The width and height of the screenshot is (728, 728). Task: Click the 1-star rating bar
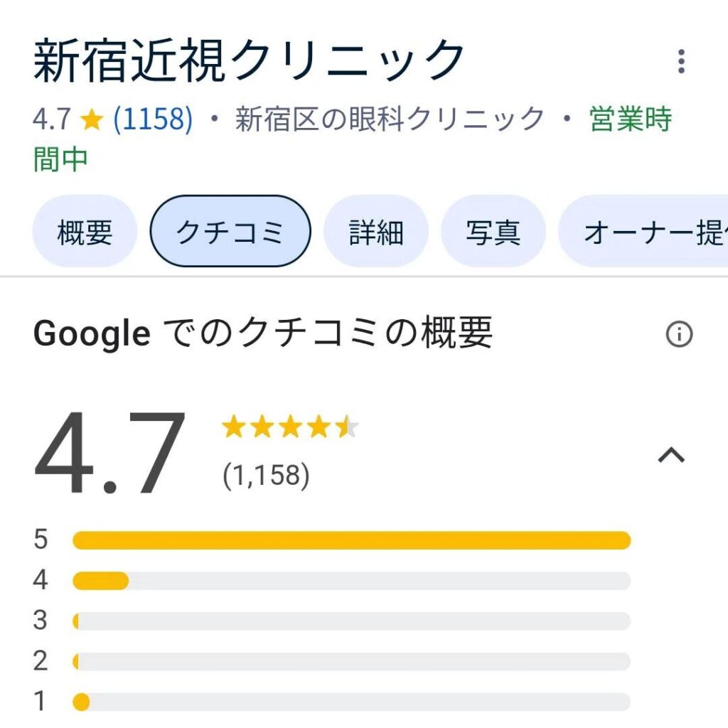[x=351, y=702]
